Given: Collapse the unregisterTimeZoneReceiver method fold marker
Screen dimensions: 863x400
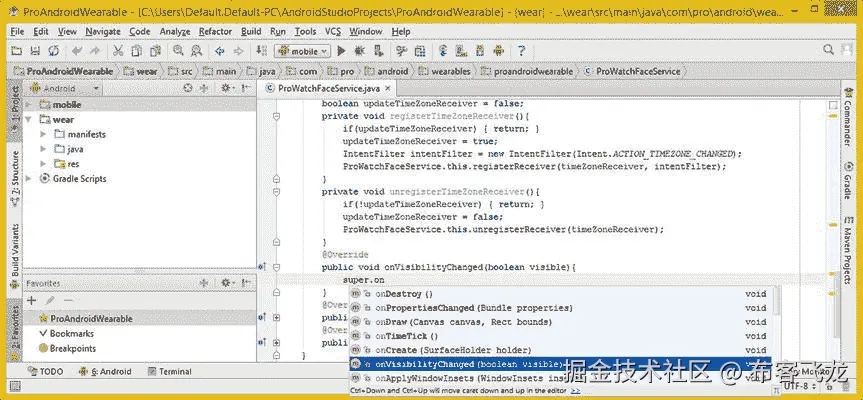Looking at the screenshot, I should click(x=276, y=192).
